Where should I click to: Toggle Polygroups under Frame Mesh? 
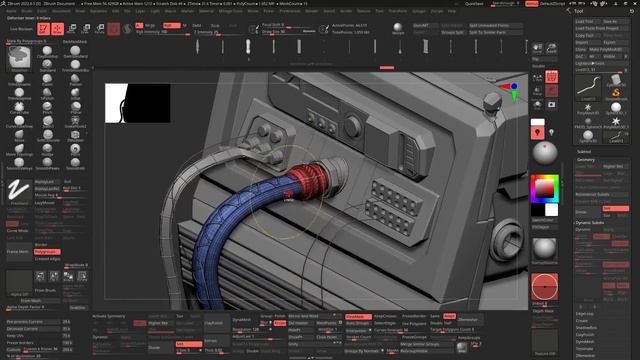[x=47, y=252]
